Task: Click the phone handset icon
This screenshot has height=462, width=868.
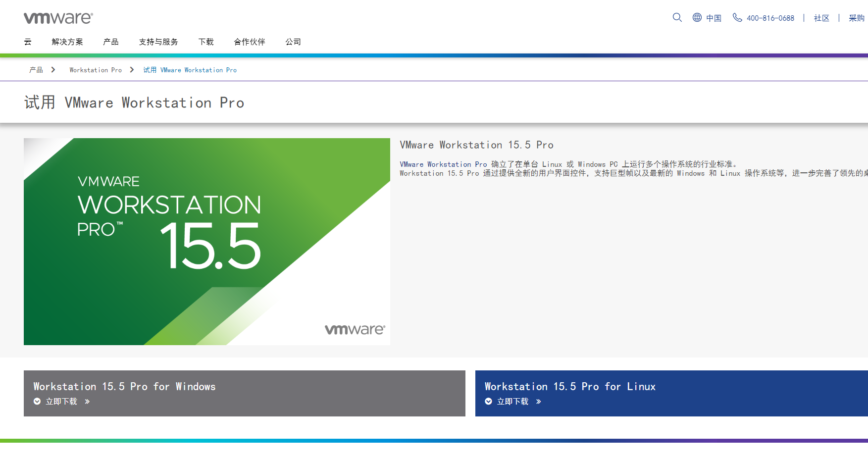Action: coord(737,17)
